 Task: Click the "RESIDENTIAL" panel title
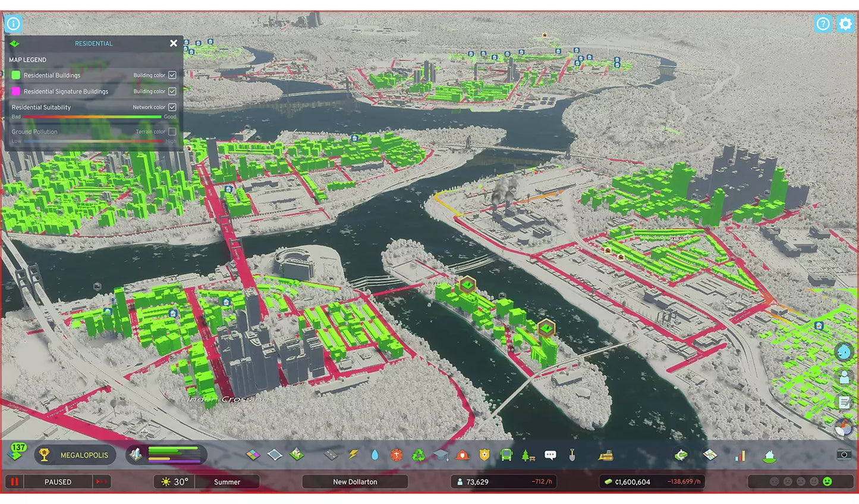(x=93, y=43)
